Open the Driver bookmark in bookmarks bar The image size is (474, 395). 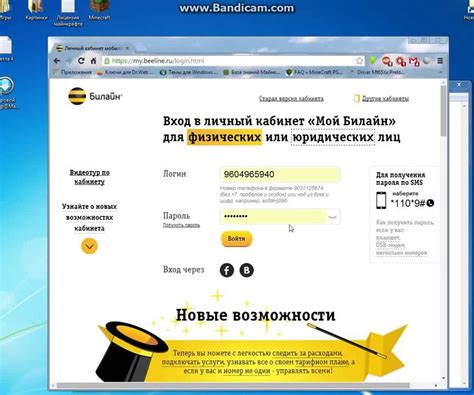[377, 72]
